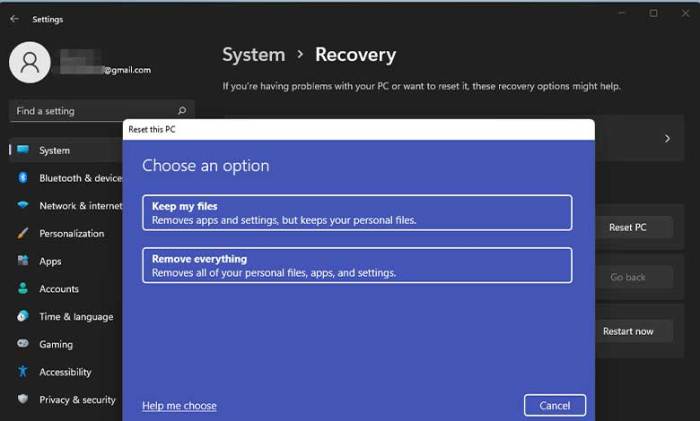
Task: Expand the recovery option chevron arrow
Action: [667, 139]
